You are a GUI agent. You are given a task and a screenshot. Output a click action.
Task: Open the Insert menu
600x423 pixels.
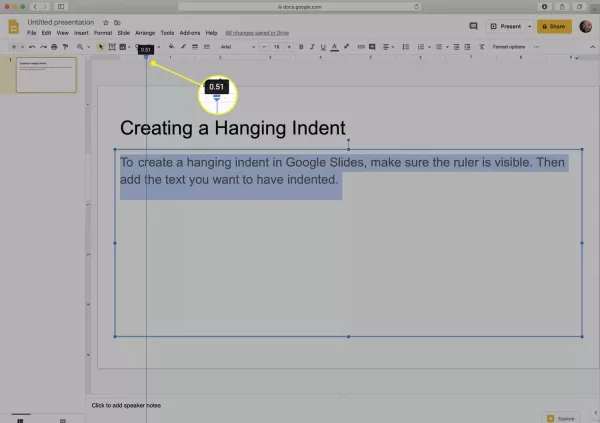[81, 33]
